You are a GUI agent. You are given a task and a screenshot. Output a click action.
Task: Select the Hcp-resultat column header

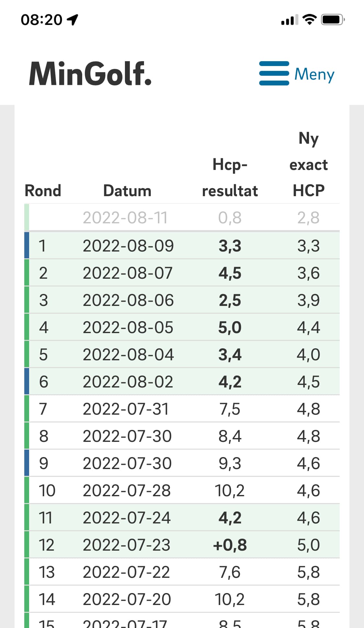230,177
